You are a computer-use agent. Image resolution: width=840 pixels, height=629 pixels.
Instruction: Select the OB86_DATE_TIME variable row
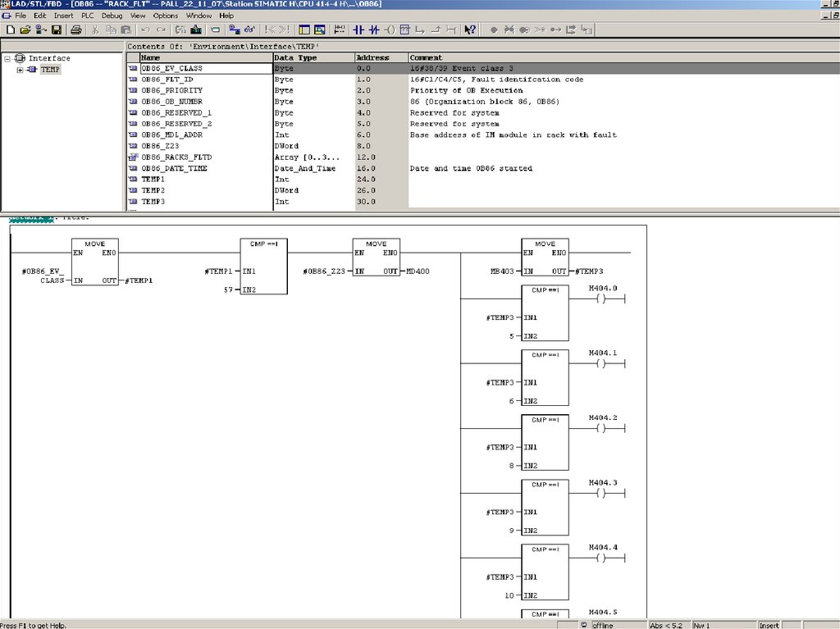[x=483, y=168]
